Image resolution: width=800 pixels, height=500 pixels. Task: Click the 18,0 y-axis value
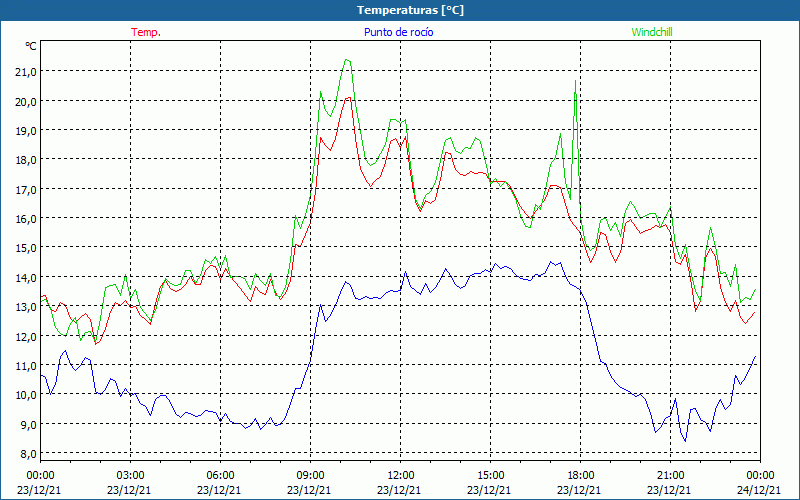coord(26,160)
